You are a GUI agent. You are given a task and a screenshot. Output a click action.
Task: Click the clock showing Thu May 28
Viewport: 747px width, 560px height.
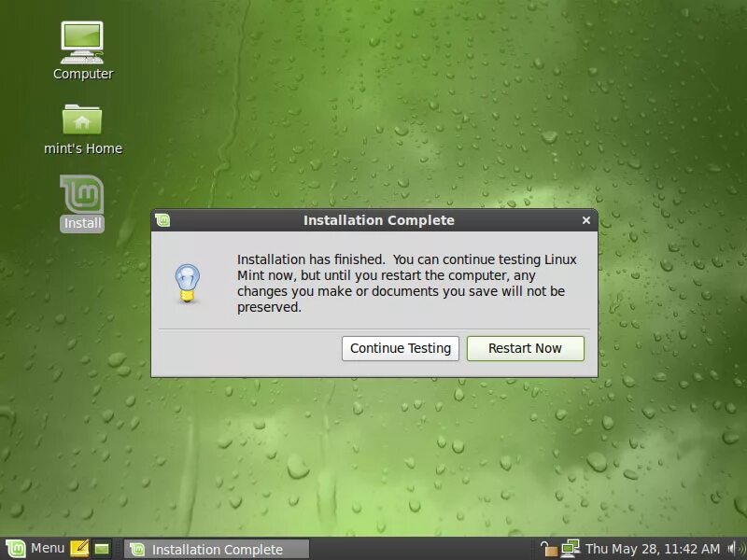(x=652, y=549)
